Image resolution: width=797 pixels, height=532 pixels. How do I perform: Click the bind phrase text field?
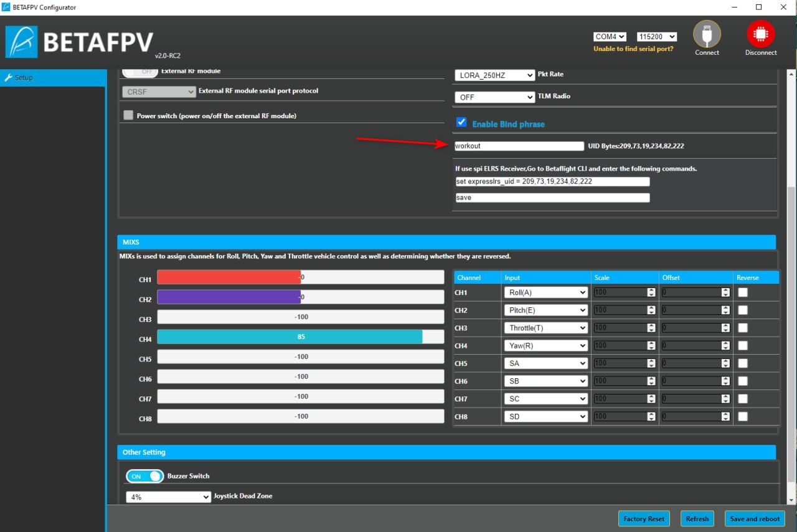[519, 146]
